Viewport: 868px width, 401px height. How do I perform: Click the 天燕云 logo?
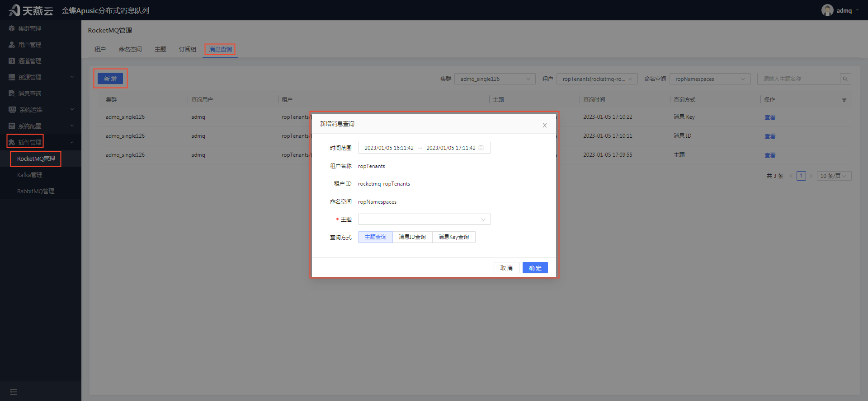pos(31,10)
